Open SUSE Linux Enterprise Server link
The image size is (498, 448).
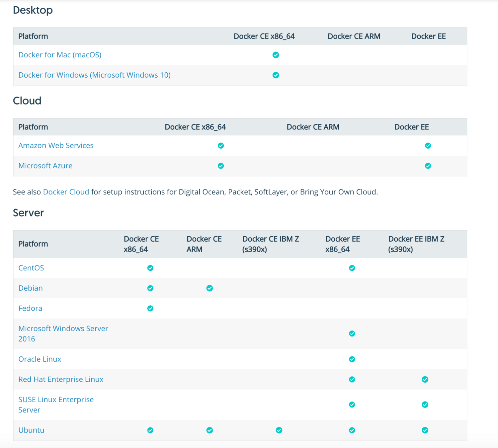(56, 405)
